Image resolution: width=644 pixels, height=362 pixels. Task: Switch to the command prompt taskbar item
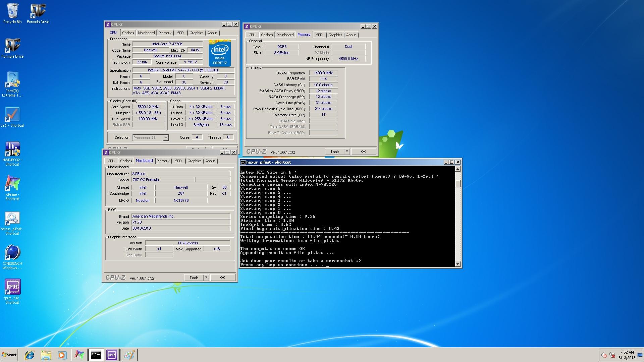[96, 355]
